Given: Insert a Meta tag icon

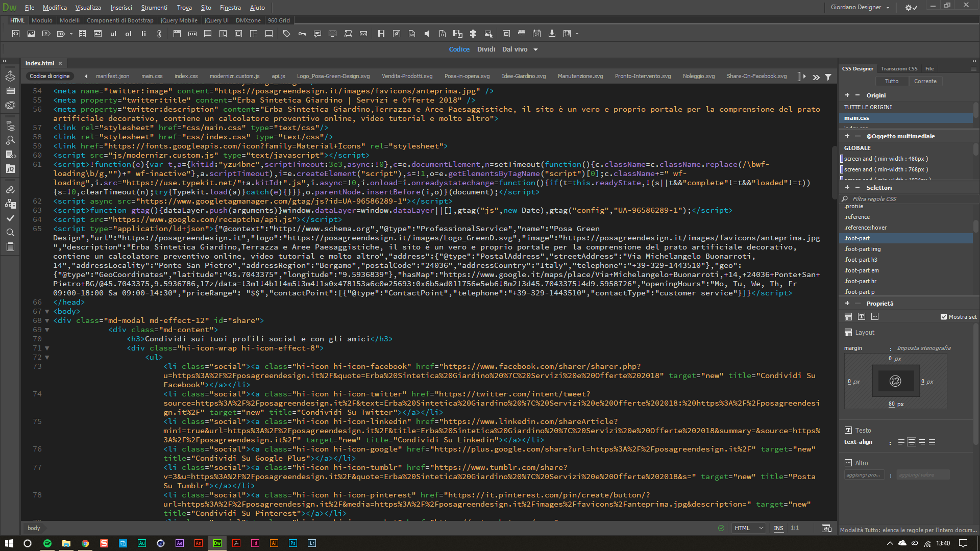Looking at the screenshot, I should coord(286,34).
